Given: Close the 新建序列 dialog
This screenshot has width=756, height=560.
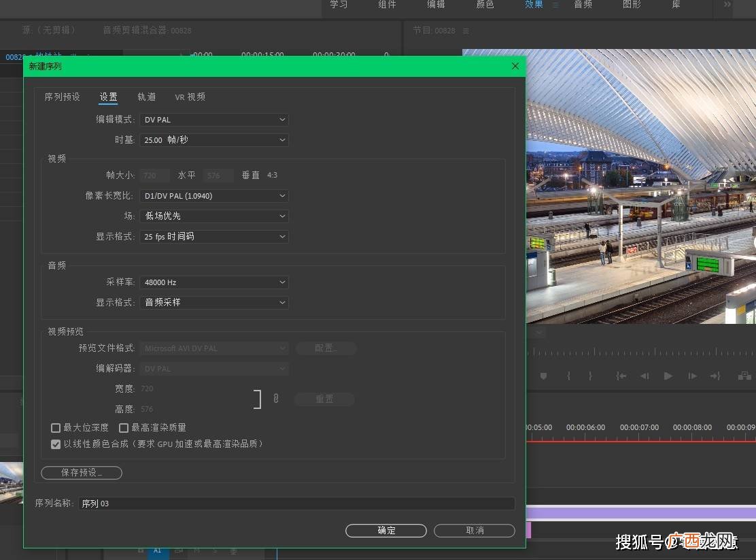Looking at the screenshot, I should click(515, 66).
